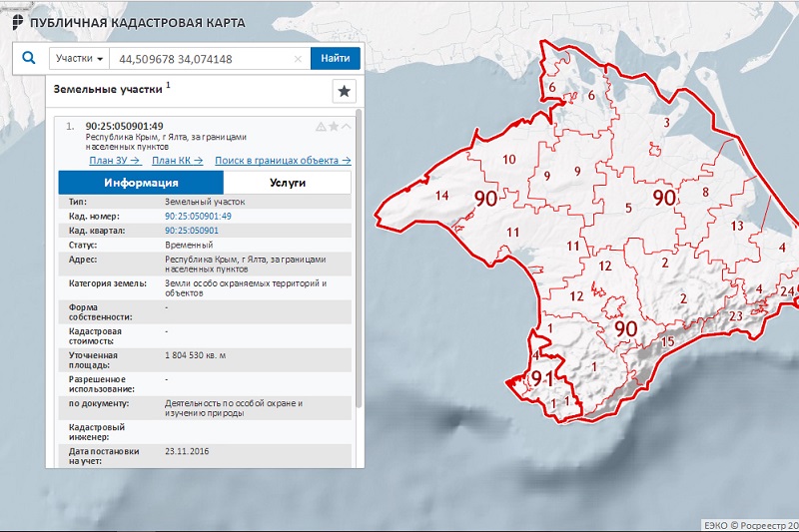This screenshot has height=532, width=799.
Task: Click in the coordinates search input field
Action: click(204, 59)
